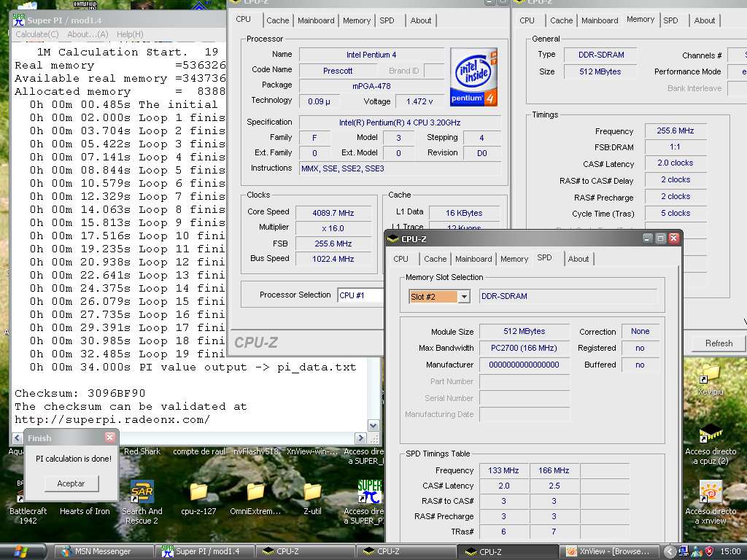Click the Max Bandwidth PC2700 (166 MHz) value
This screenshot has height=560, width=747.
pos(524,348)
